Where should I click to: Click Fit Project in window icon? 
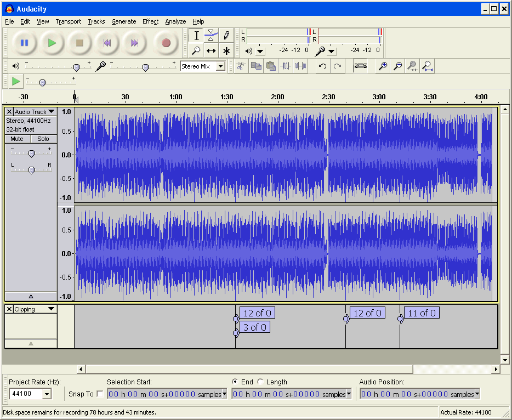tap(427, 66)
